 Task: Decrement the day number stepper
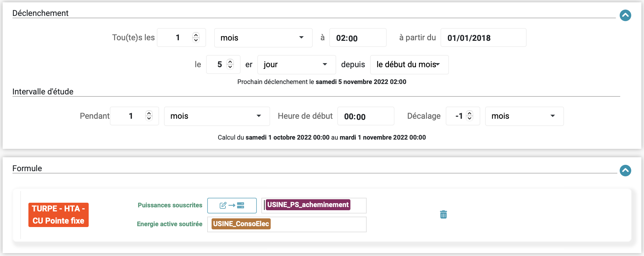tap(230, 67)
